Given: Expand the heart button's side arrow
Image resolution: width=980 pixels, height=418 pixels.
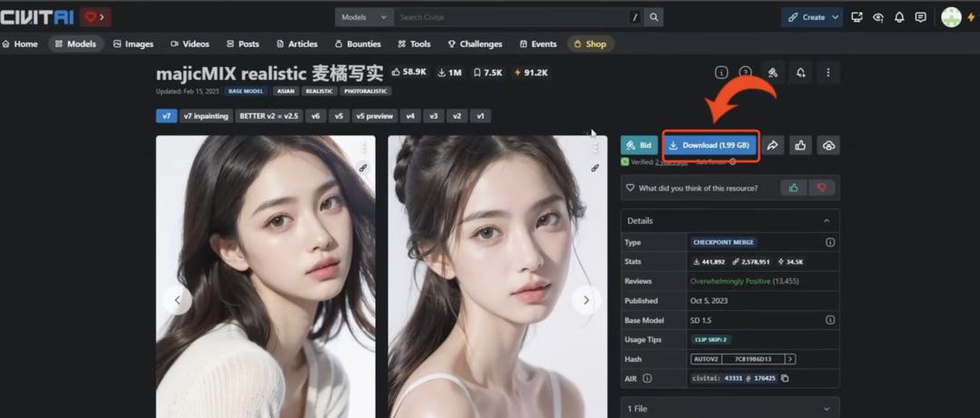Looking at the screenshot, I should [102, 17].
